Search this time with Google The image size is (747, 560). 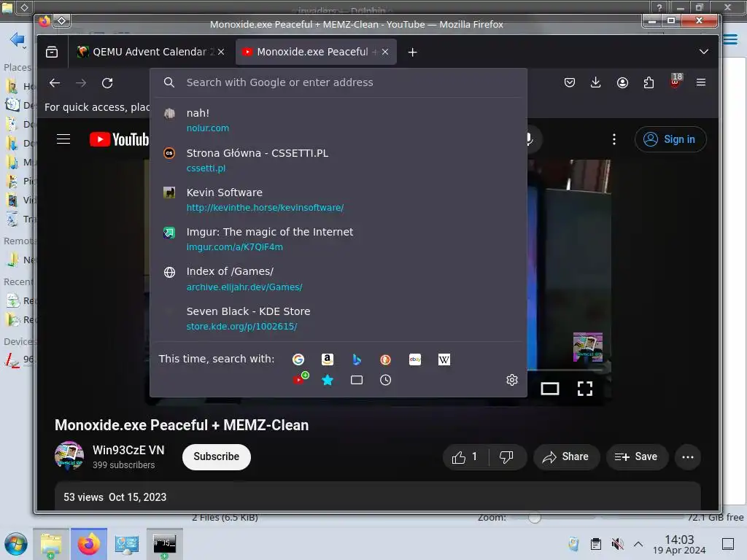tap(298, 359)
